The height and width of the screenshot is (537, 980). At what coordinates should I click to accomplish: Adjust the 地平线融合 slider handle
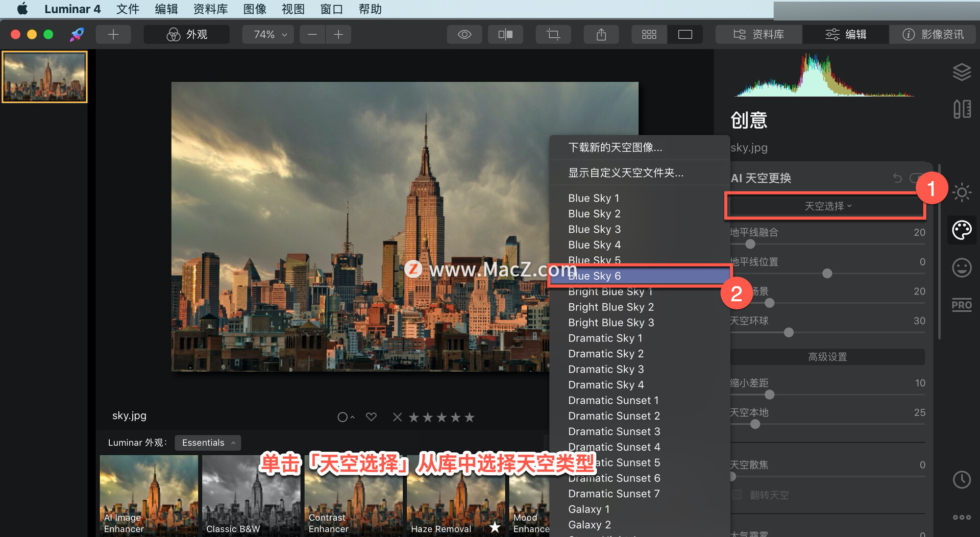coord(750,244)
